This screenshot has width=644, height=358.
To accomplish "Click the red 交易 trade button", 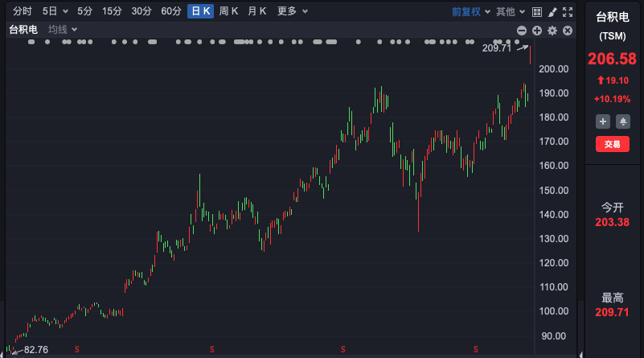I will 613,144.
